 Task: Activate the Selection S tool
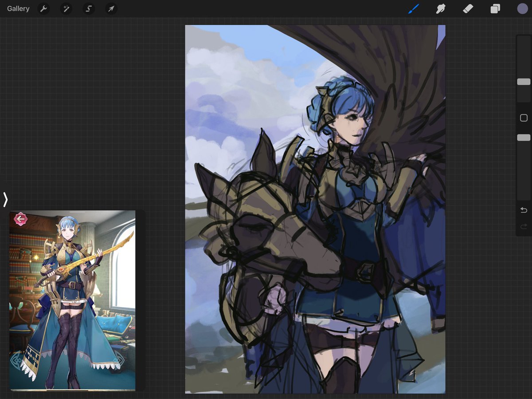[x=89, y=9]
